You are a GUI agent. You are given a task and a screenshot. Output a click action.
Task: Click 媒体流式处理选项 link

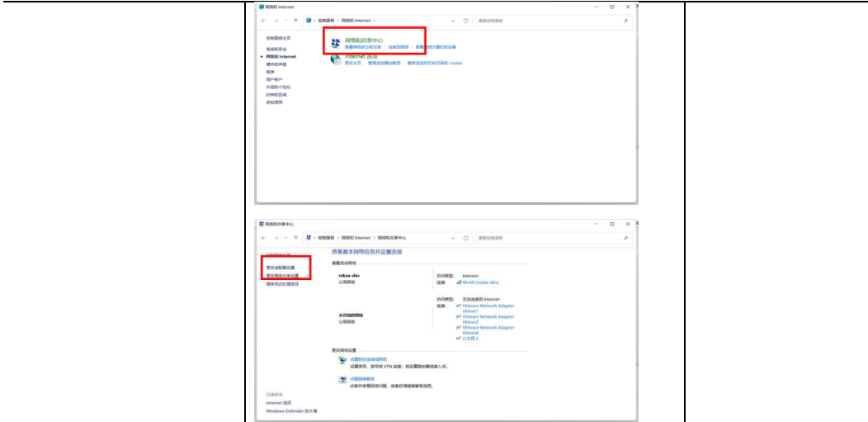click(x=282, y=284)
